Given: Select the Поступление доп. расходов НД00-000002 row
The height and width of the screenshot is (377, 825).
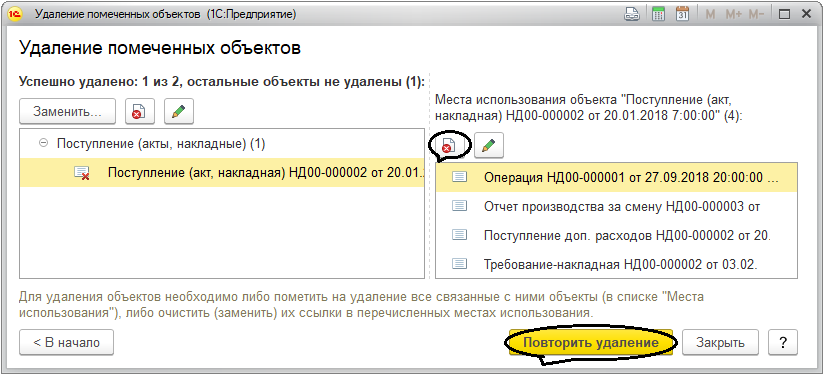Looking at the screenshot, I should pos(616,235).
